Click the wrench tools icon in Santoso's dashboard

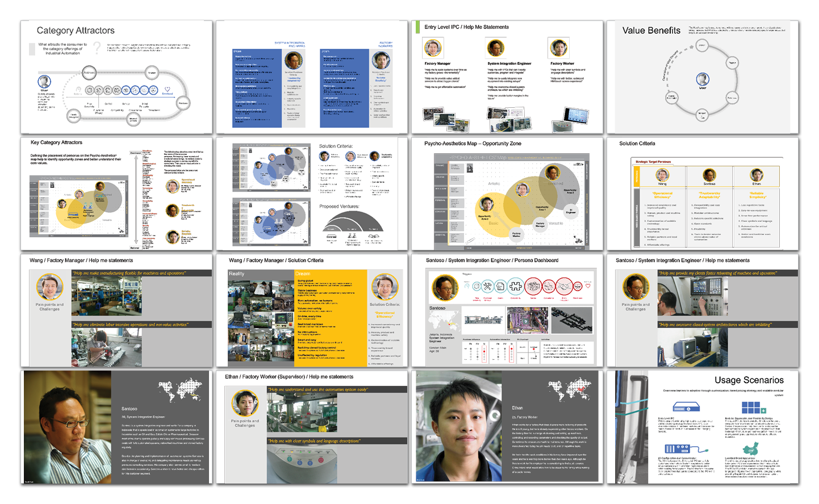[488, 287]
